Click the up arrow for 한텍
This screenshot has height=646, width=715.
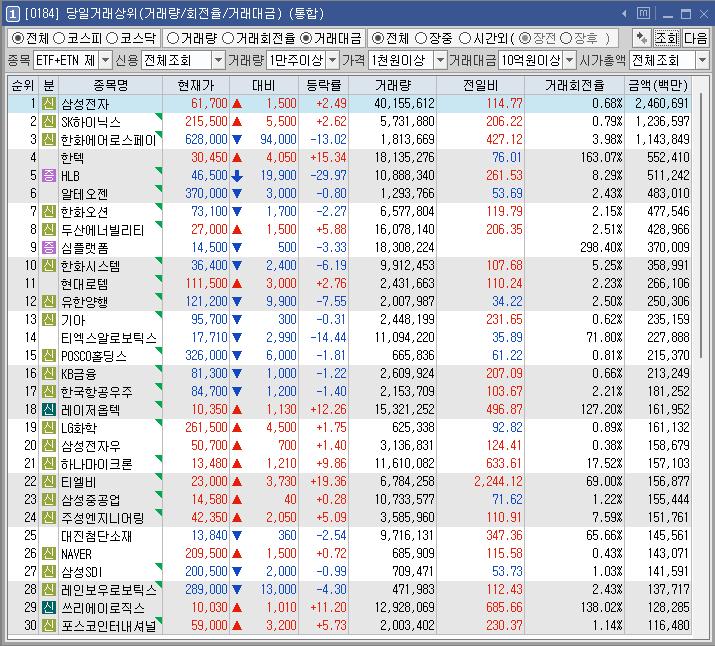point(237,158)
